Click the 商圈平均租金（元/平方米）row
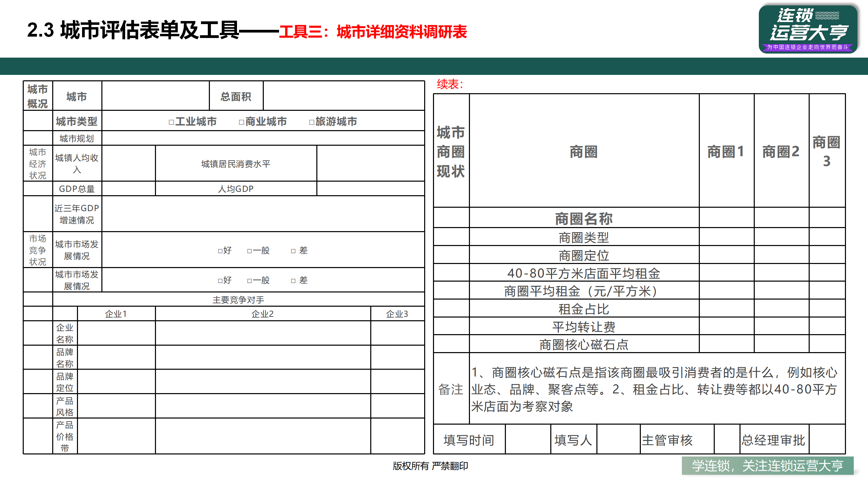The image size is (868, 488). tap(584, 290)
